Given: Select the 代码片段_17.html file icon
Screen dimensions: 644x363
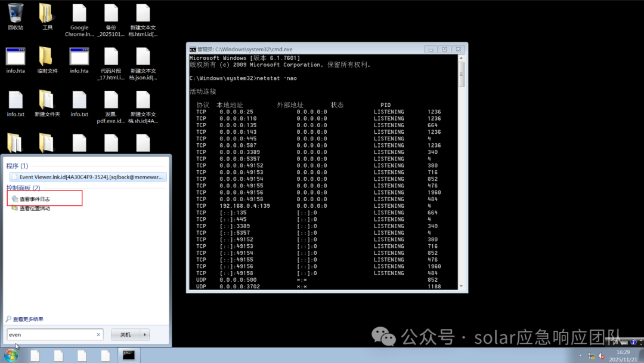Looking at the screenshot, I should point(111,63).
